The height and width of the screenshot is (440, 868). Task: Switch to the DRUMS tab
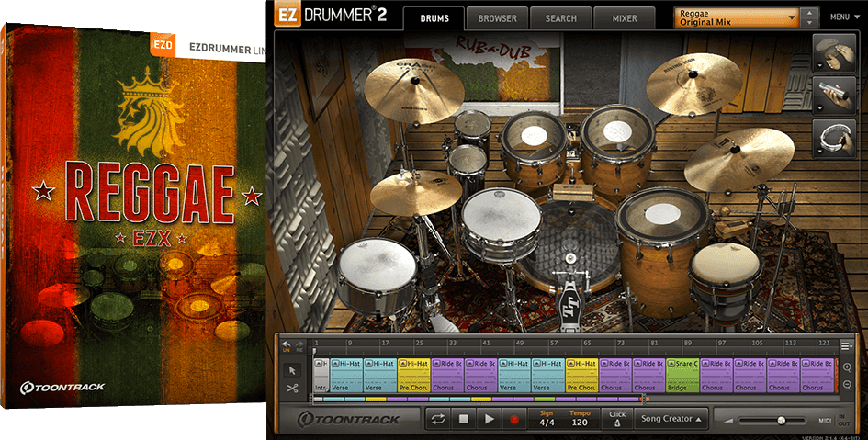coord(434,18)
